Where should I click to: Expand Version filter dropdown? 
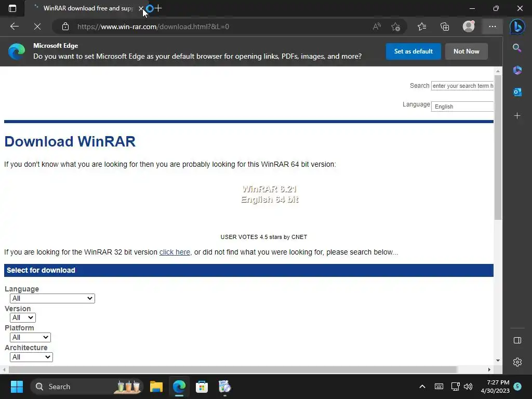(x=23, y=317)
